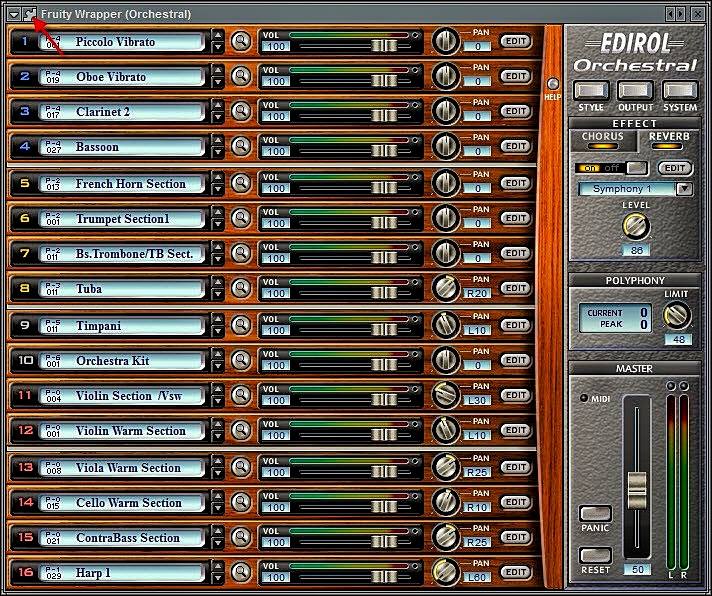Step to next patch for Timpani
This screenshot has width=712, height=596.
point(218,331)
